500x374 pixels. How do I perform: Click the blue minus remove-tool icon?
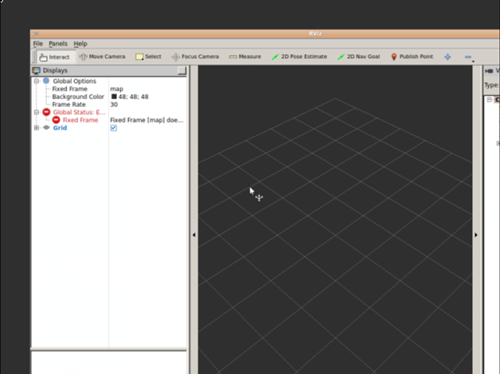(468, 57)
